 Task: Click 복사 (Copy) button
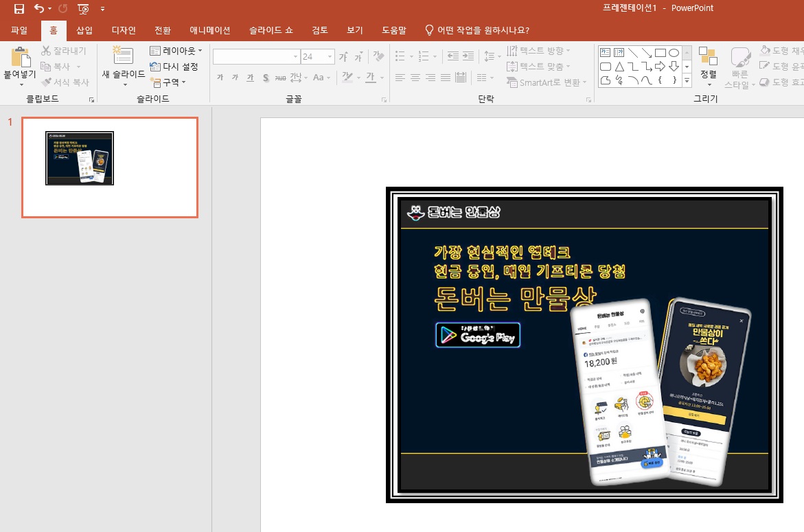click(x=56, y=67)
